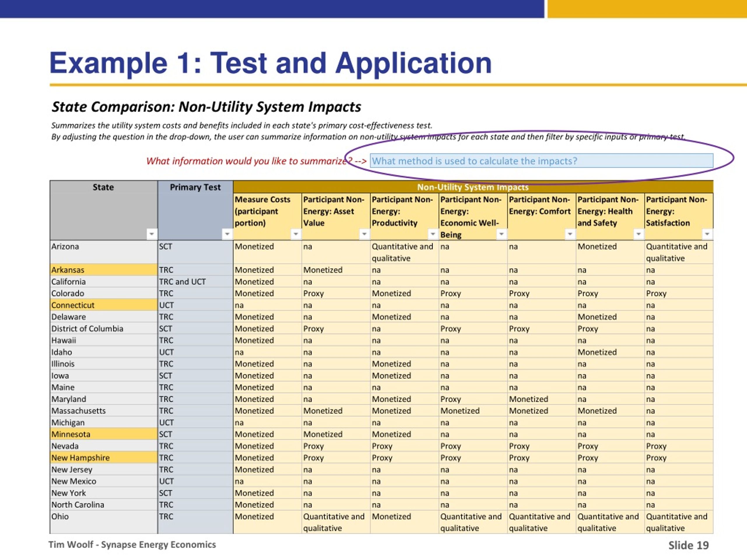Select the Illinois state cell
Image resolution: width=747 pixels, height=560 pixels.
tap(104, 364)
